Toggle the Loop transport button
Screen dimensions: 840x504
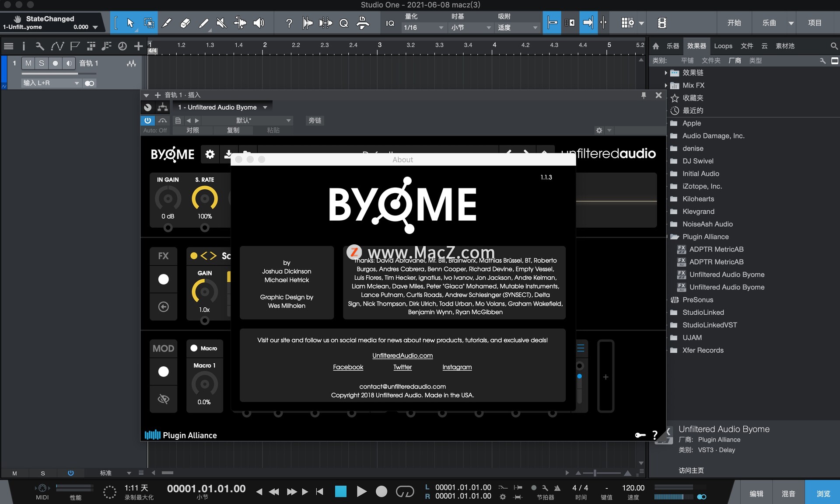pyautogui.click(x=405, y=491)
